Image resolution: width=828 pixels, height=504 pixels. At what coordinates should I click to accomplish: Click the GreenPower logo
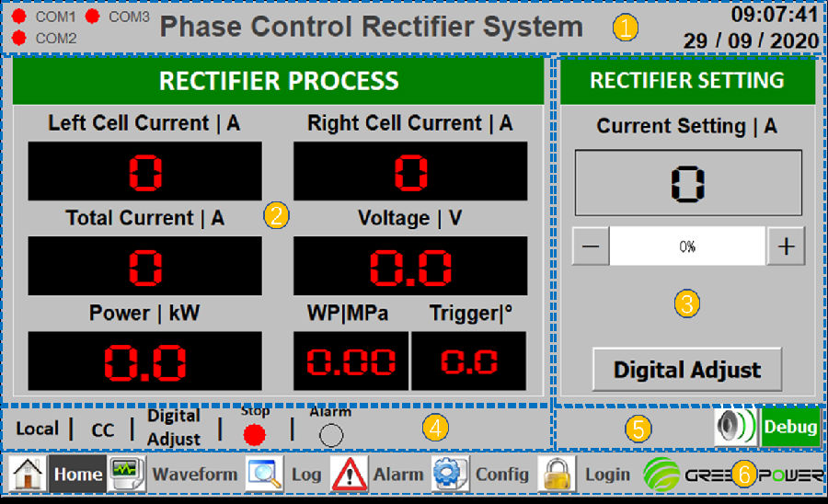[x=732, y=475]
